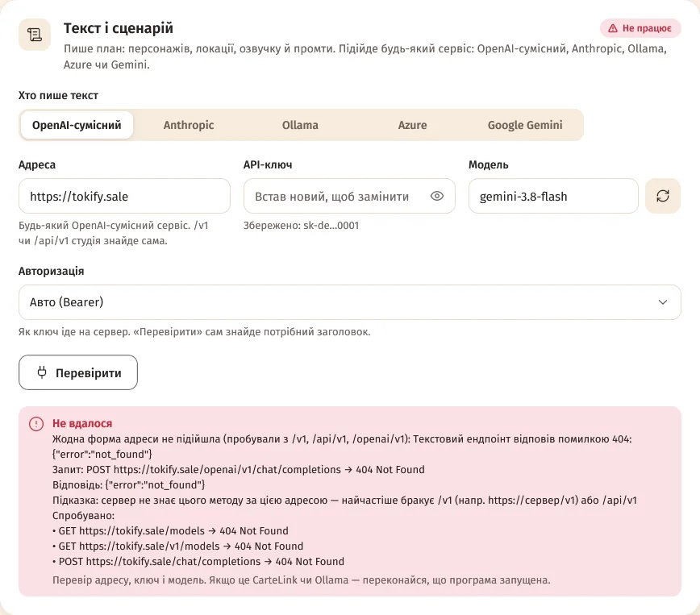Click the text Збережено: sk-de...0001
Image resolution: width=700 pixels, height=615 pixels.
pos(301,226)
